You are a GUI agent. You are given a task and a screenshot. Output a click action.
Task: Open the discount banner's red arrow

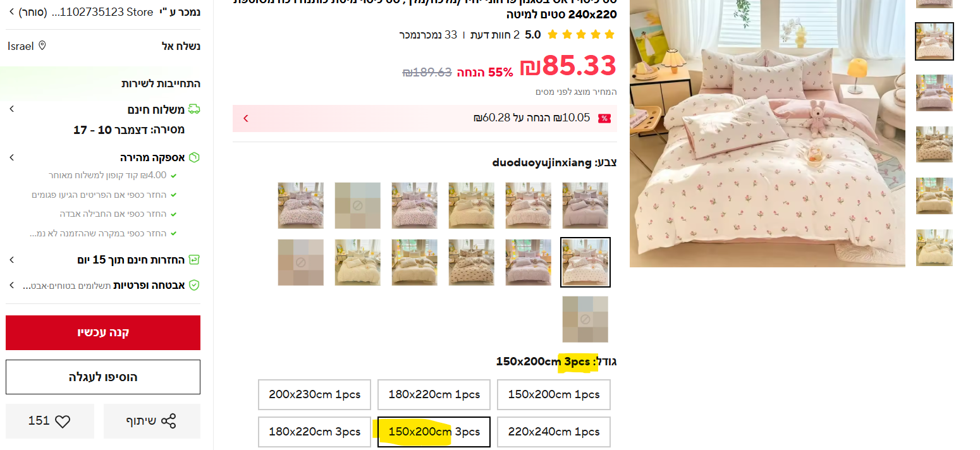[x=246, y=118]
